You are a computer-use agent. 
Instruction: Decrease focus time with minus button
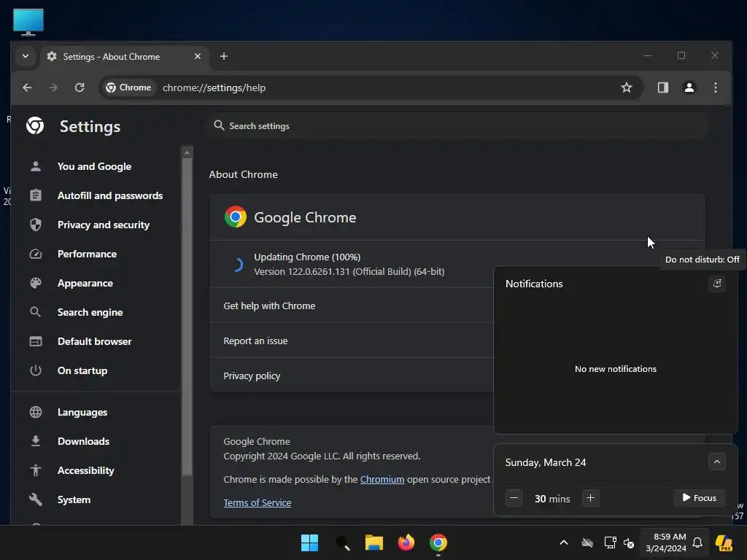click(514, 498)
